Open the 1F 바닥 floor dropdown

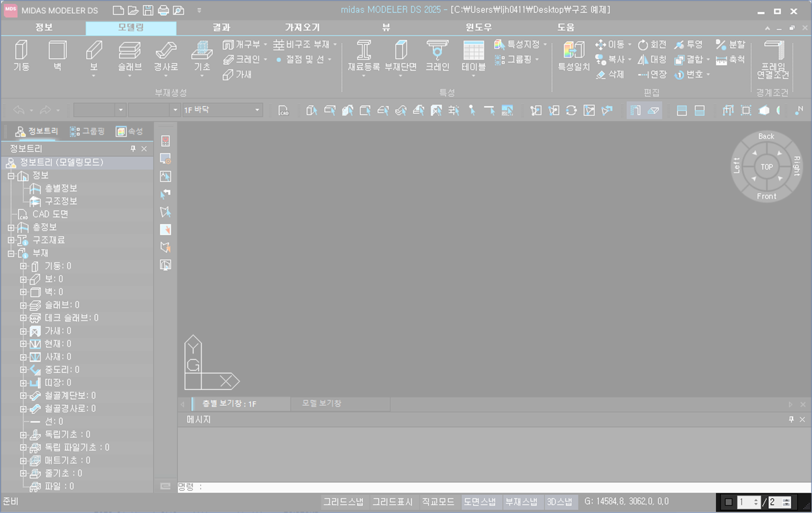(x=257, y=110)
